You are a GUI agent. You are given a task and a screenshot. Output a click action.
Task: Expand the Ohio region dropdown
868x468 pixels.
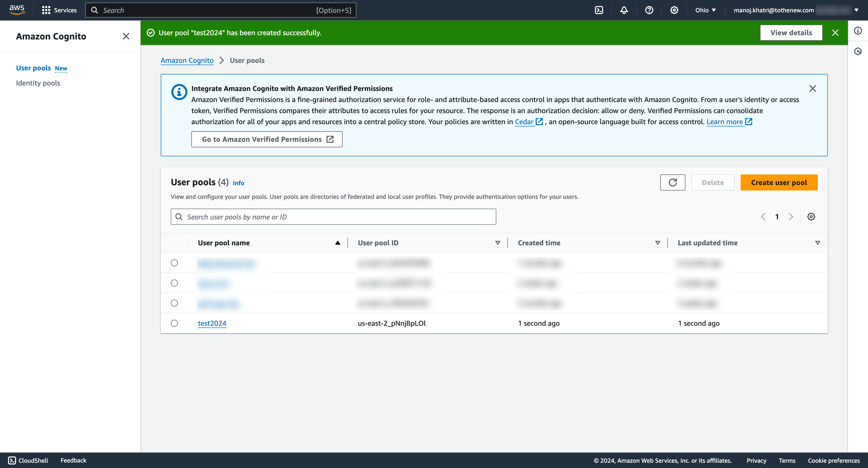(x=706, y=10)
